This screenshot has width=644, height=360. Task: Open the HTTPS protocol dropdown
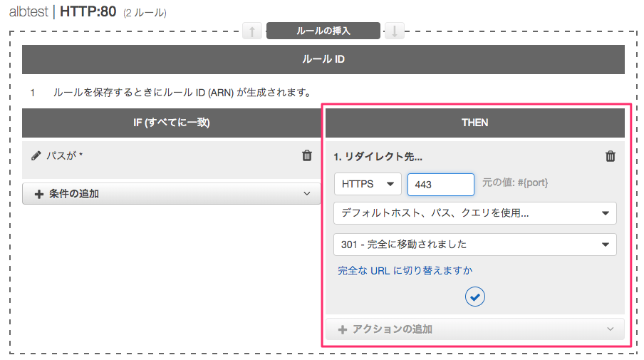point(368,184)
